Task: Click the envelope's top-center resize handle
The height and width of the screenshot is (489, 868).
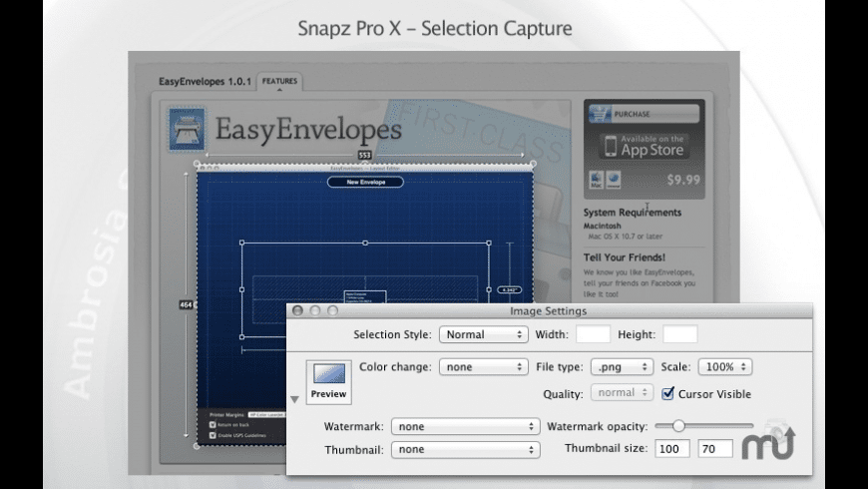Action: tap(365, 243)
